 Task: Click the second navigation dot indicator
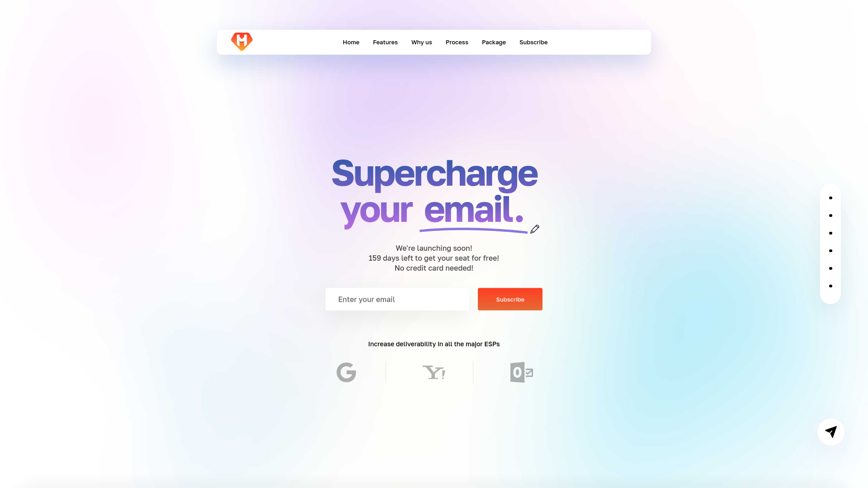(x=830, y=215)
